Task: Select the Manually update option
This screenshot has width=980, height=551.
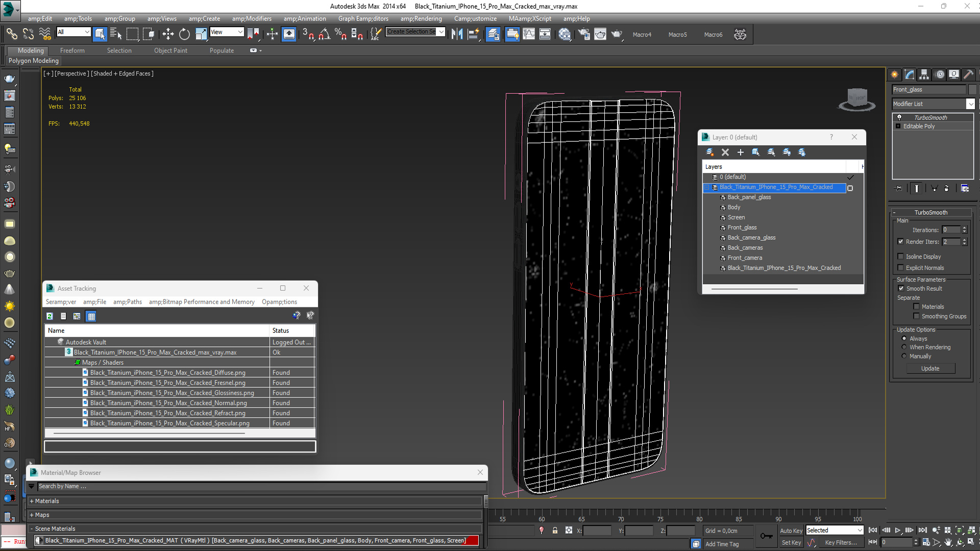Action: [x=904, y=356]
